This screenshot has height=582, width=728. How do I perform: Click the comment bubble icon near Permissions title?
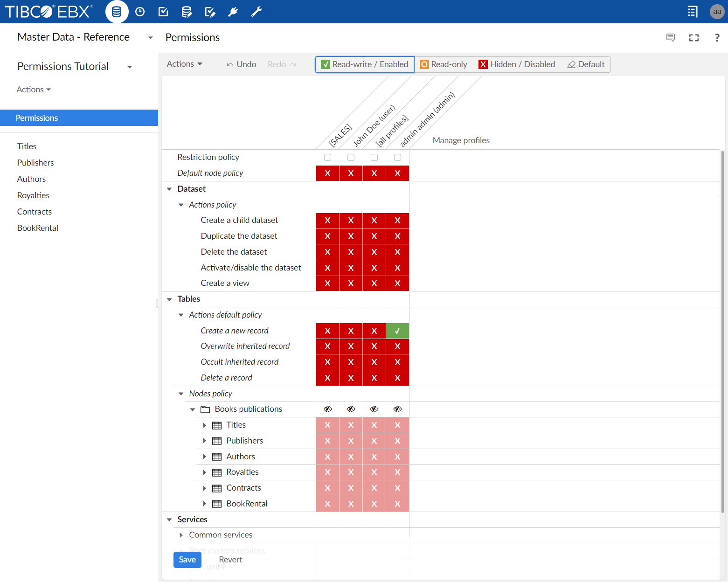coord(670,38)
